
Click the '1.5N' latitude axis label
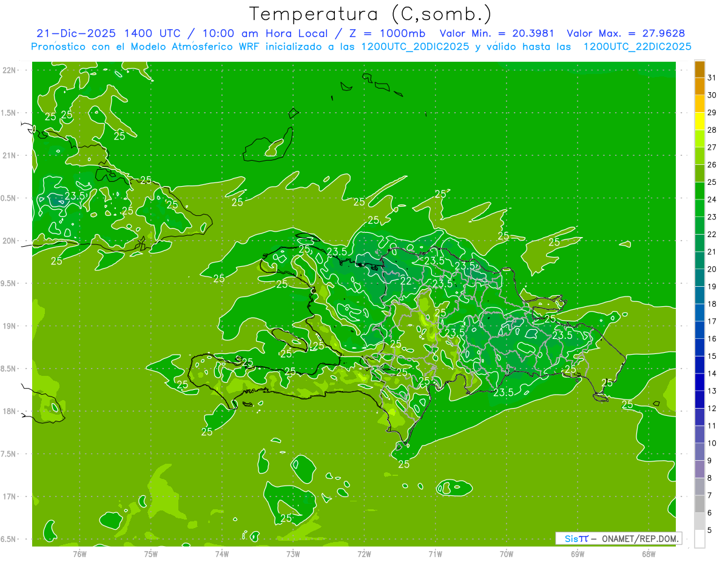[9, 113]
